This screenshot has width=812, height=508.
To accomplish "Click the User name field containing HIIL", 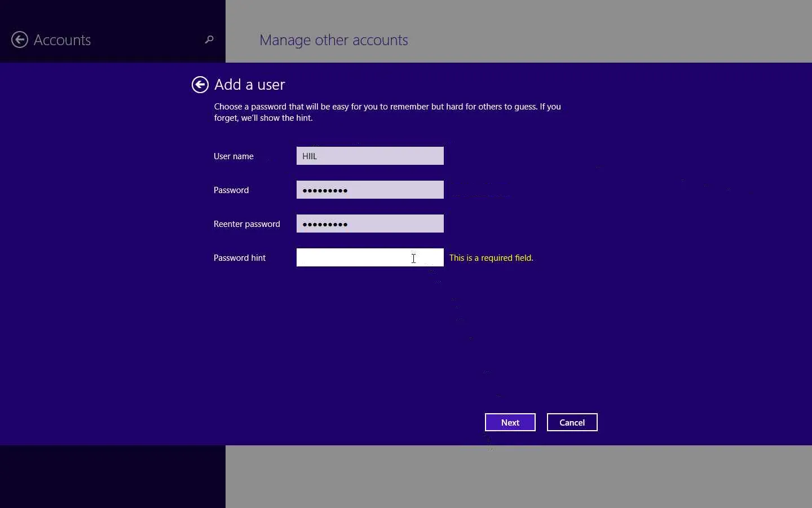I will click(370, 156).
